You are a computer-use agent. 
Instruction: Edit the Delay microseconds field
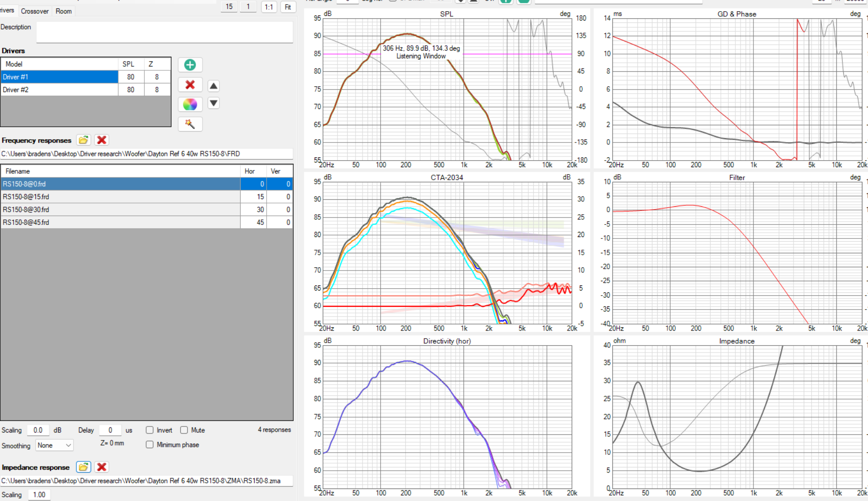110,430
